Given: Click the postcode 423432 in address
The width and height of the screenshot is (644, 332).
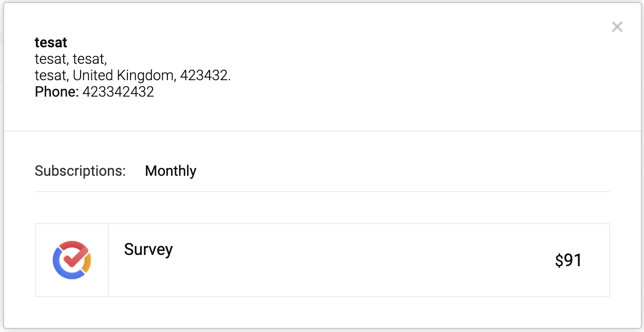Looking at the screenshot, I should (204, 76).
